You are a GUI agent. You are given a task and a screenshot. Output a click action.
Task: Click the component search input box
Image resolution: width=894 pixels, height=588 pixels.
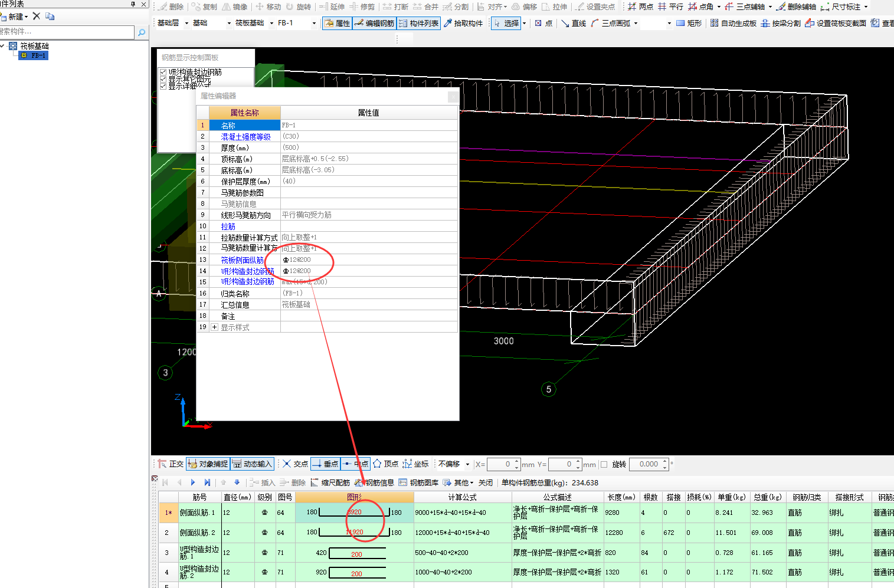(x=67, y=32)
